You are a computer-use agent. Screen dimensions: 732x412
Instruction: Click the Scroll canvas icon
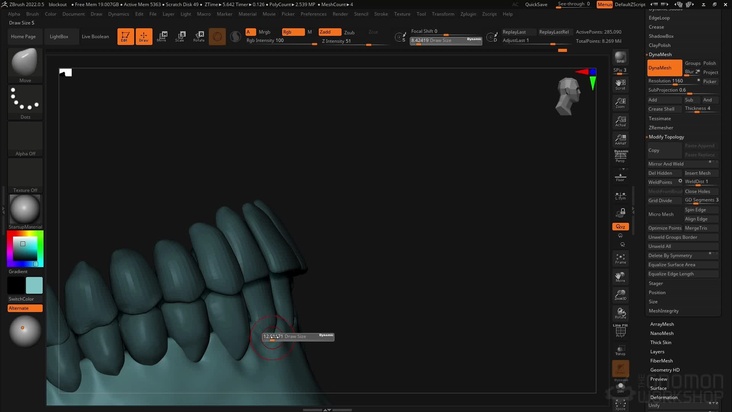click(x=620, y=84)
